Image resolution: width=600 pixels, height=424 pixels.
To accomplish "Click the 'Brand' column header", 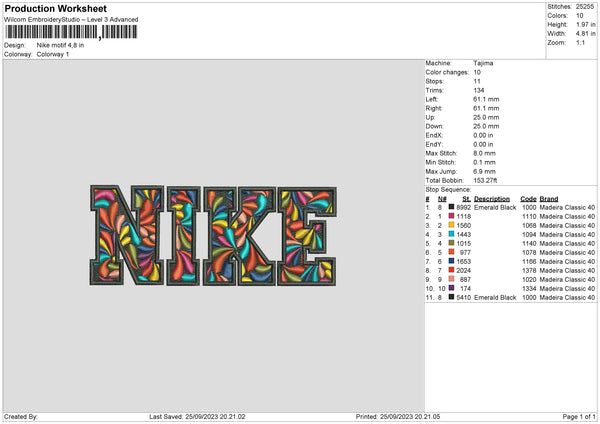I will pyautogui.click(x=549, y=199).
